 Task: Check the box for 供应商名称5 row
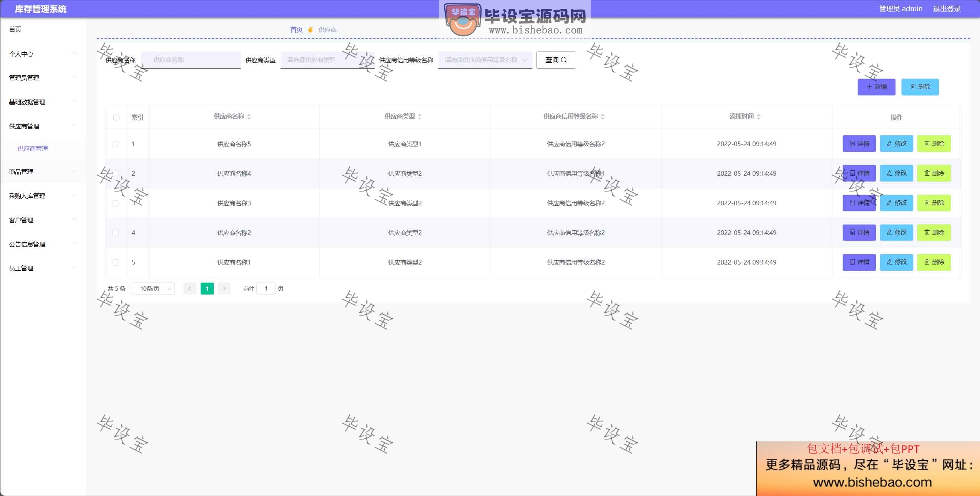tap(115, 144)
